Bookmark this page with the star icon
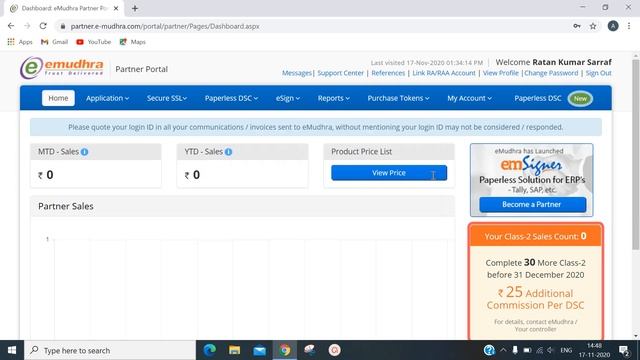 (x=593, y=26)
